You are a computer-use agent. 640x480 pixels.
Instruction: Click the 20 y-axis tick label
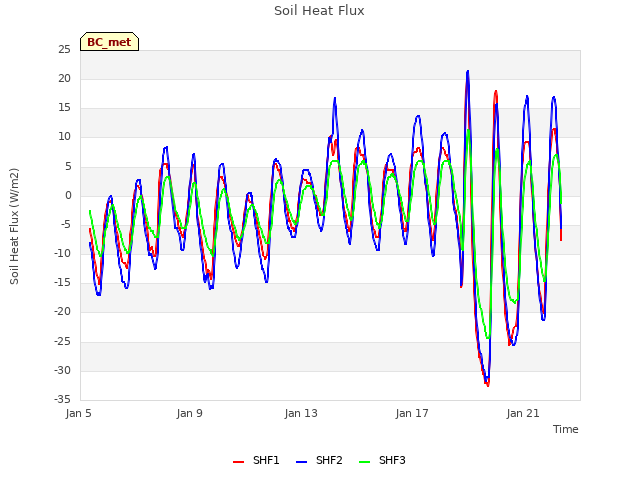[64, 78]
